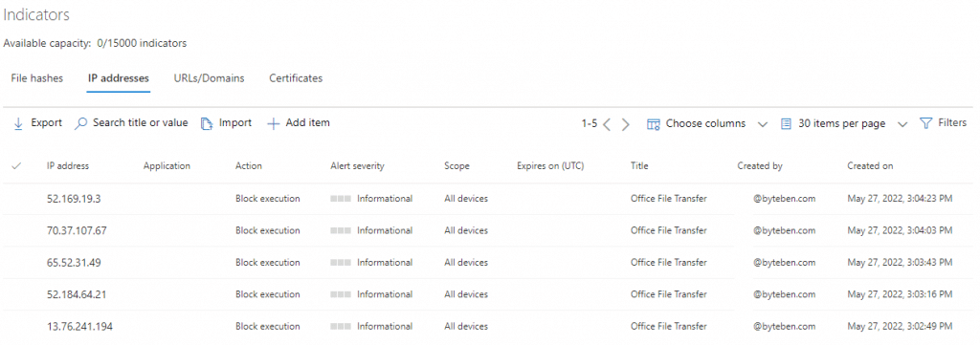Toggle the select-all checkmark in header

pos(17,166)
